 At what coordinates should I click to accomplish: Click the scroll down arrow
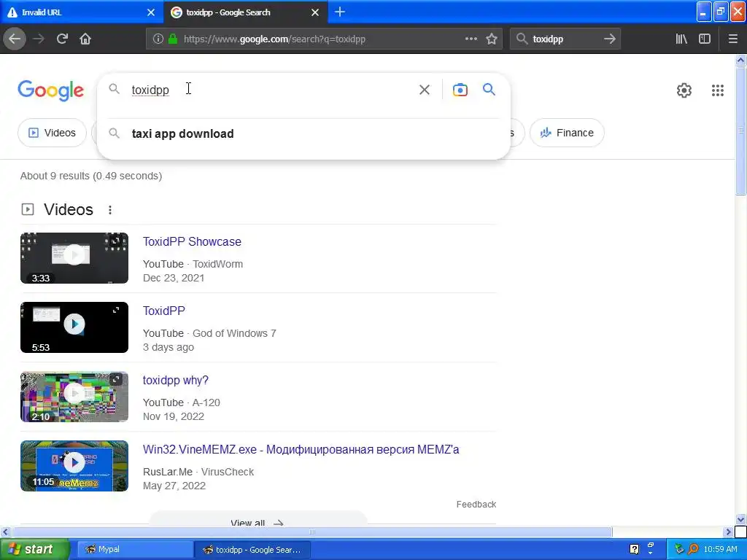pos(741,519)
